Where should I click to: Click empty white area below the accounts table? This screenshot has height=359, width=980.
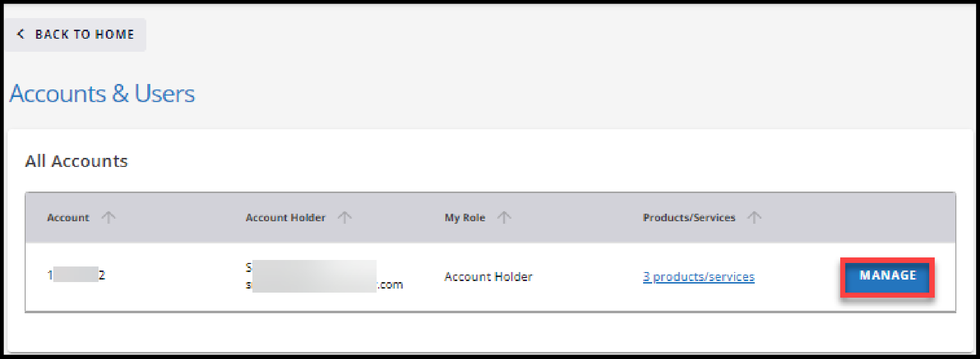click(x=490, y=332)
